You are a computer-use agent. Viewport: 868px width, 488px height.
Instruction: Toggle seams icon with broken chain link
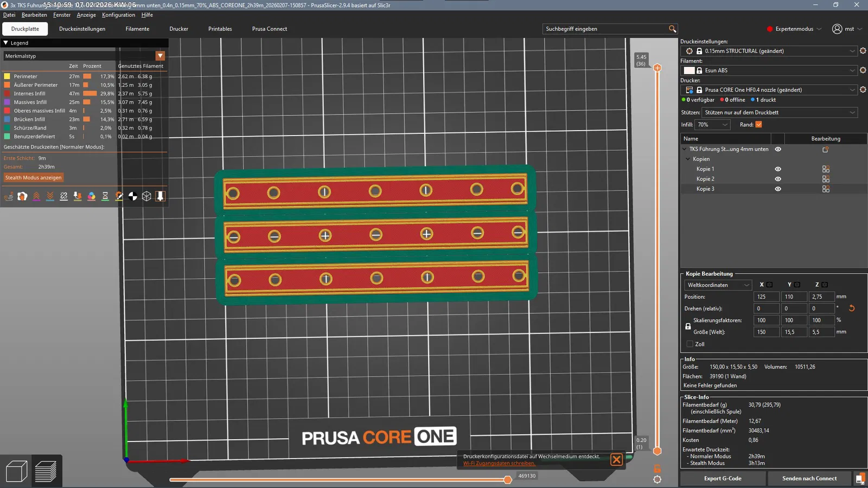(63, 196)
